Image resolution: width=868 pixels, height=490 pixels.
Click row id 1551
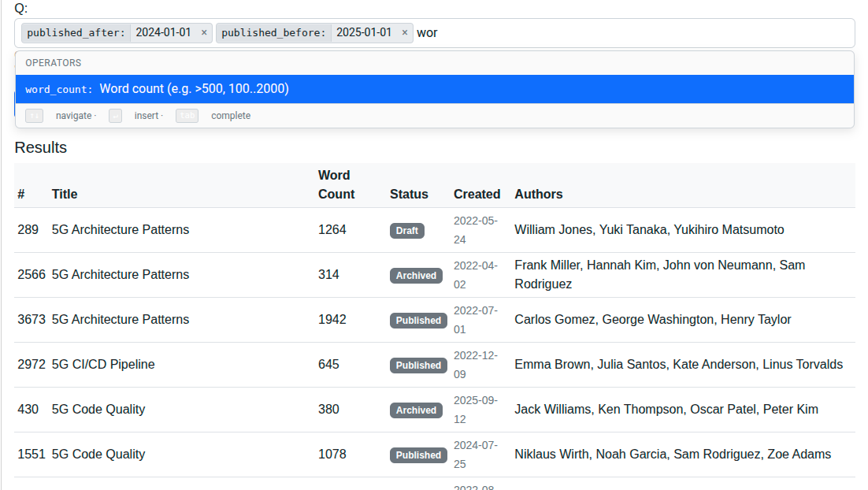pos(32,454)
